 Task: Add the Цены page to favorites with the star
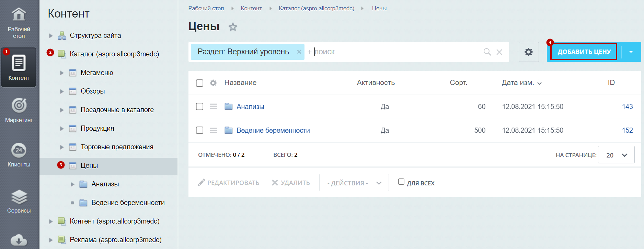(233, 27)
